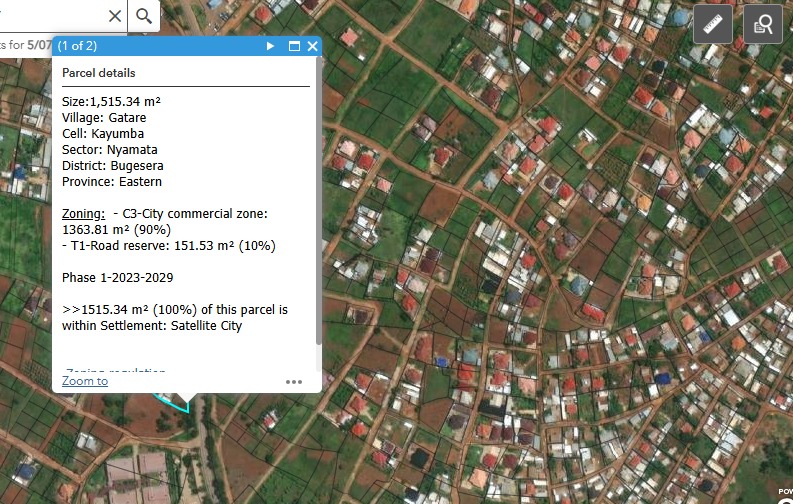The height and width of the screenshot is (504, 793).
Task: Click the underlined Zoning label
Action: coord(83,214)
